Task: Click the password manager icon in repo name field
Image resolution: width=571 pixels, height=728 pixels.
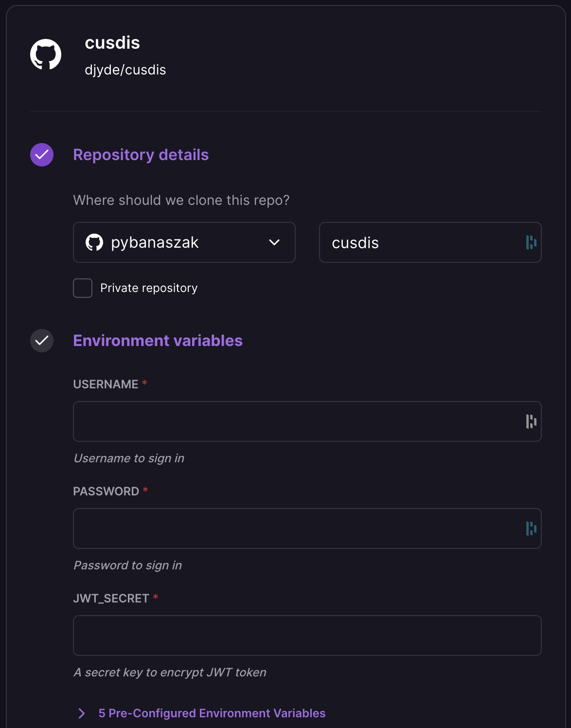Action: 531,242
